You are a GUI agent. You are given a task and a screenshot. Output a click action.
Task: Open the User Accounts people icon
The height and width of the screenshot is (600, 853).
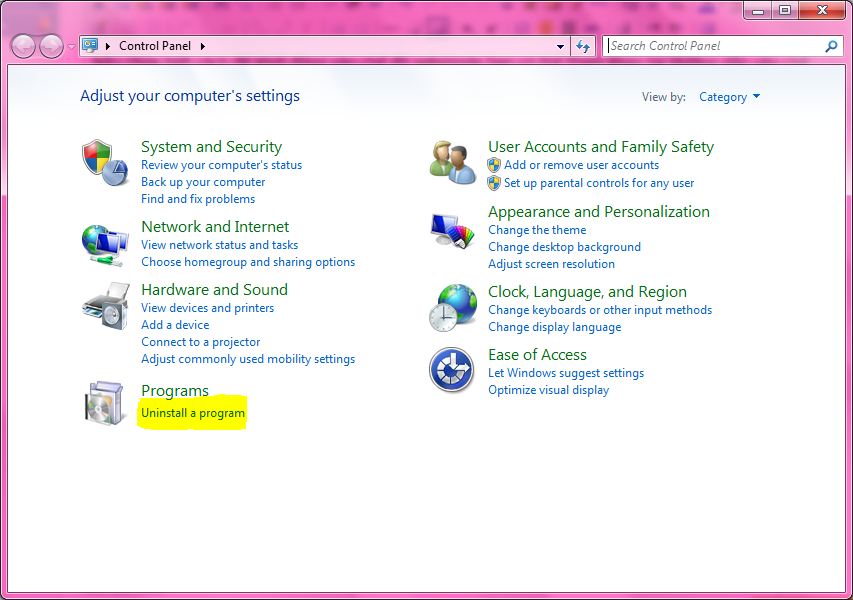pyautogui.click(x=453, y=162)
